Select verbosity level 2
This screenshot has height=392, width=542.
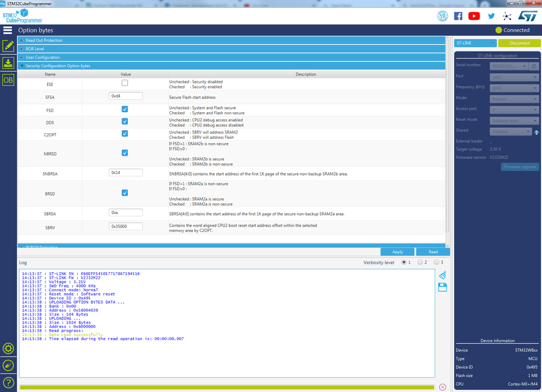[x=420, y=262]
